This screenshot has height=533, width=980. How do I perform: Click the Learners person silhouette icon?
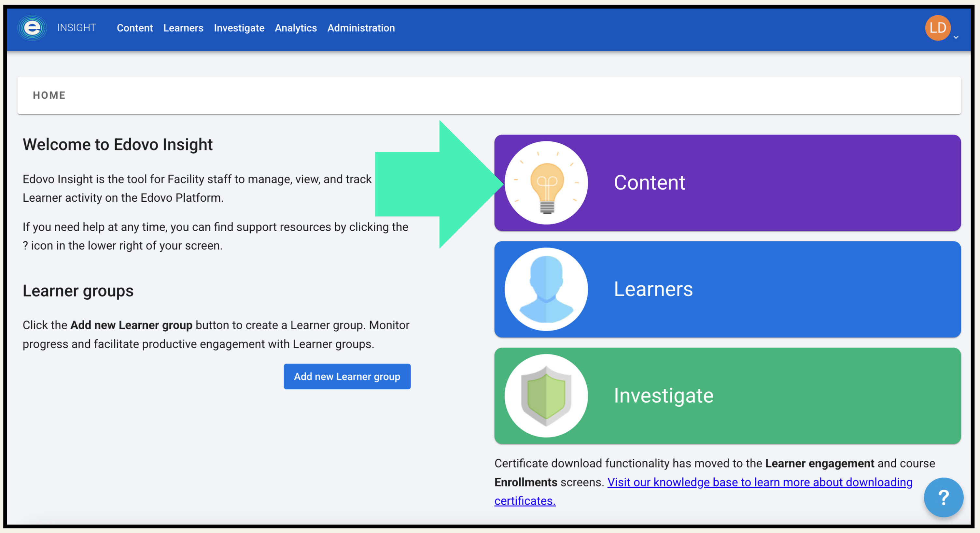546,289
